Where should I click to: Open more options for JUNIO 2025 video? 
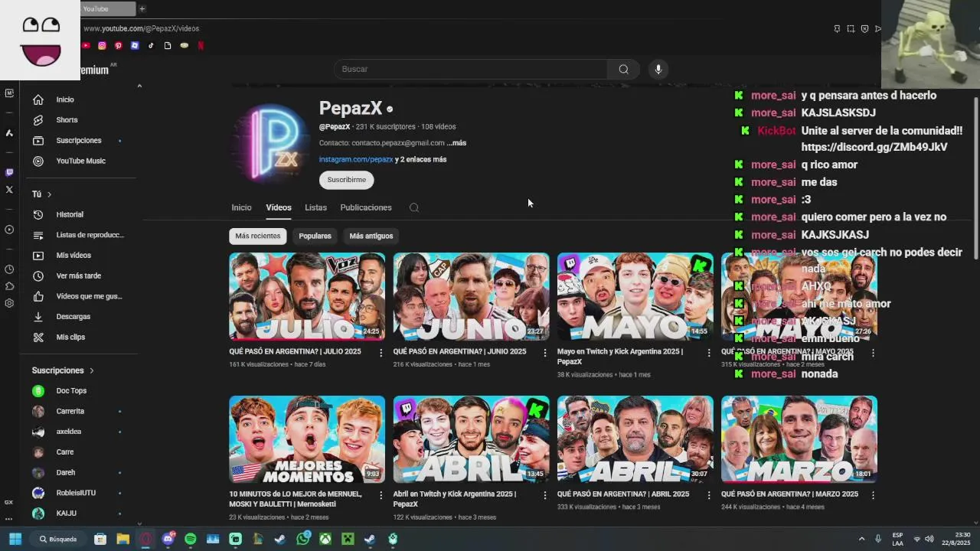(544, 353)
